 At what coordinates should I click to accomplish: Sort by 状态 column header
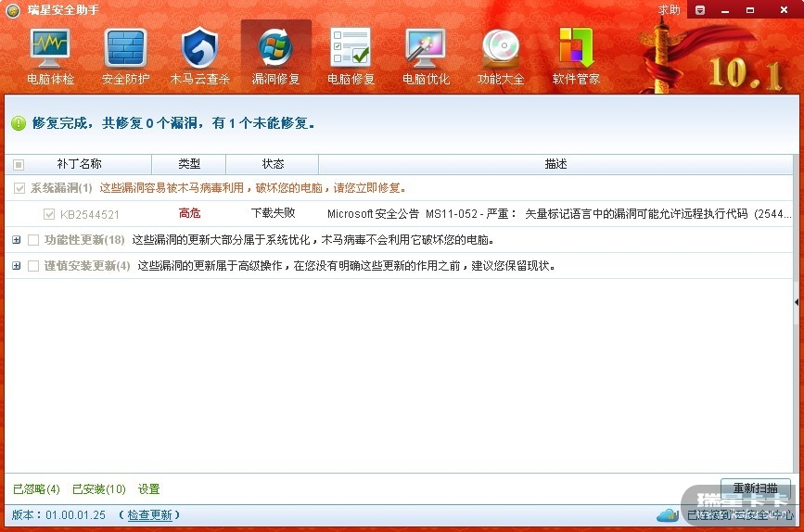tap(273, 164)
